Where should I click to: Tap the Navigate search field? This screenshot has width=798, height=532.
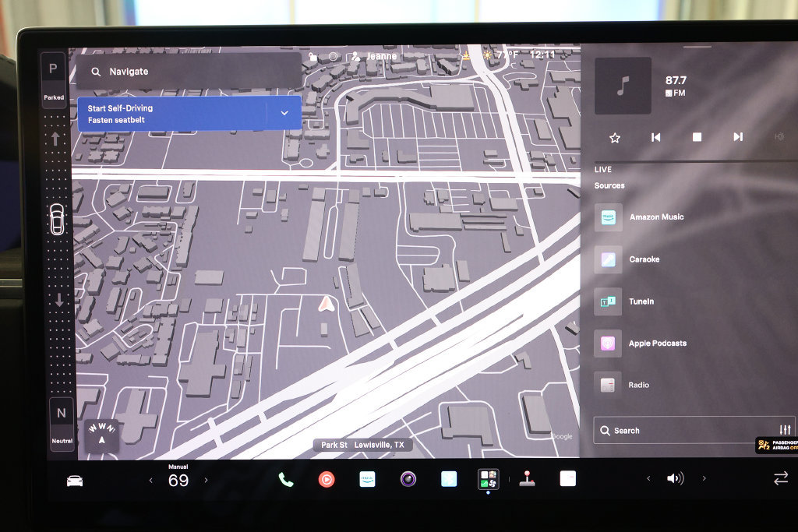(x=189, y=72)
